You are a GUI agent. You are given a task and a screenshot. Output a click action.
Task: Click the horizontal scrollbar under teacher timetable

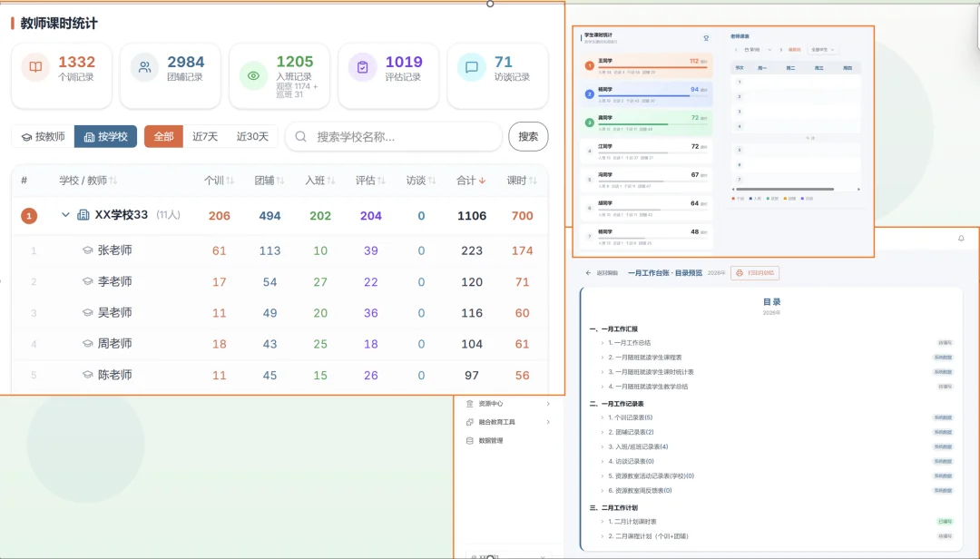pyautogui.click(x=785, y=189)
